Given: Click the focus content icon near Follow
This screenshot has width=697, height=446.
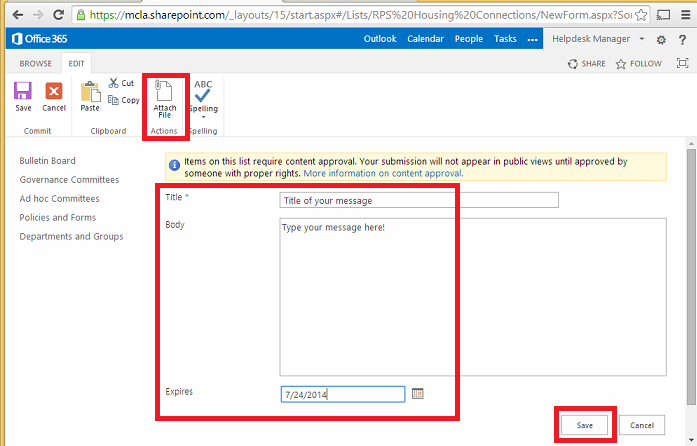Looking at the screenshot, I should (682, 63).
